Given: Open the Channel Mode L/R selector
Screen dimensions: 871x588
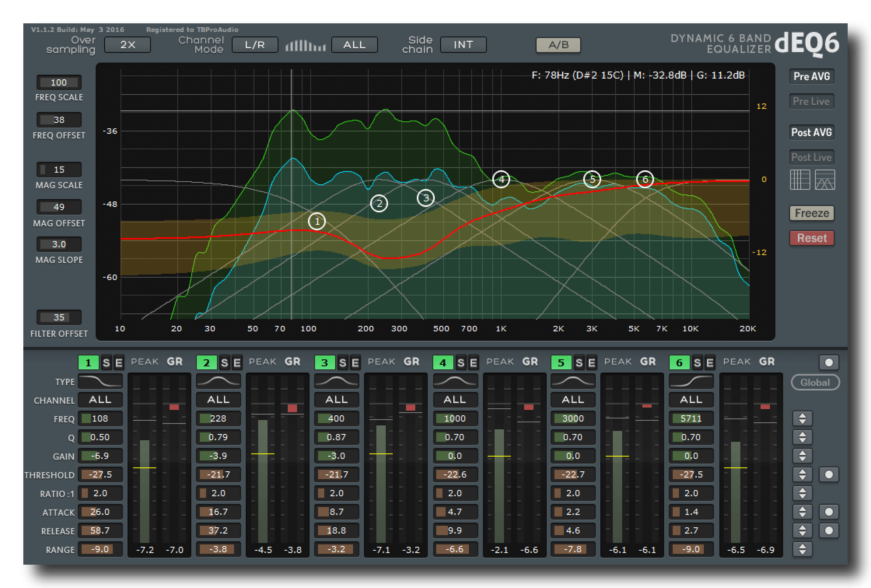Looking at the screenshot, I should click(255, 45).
